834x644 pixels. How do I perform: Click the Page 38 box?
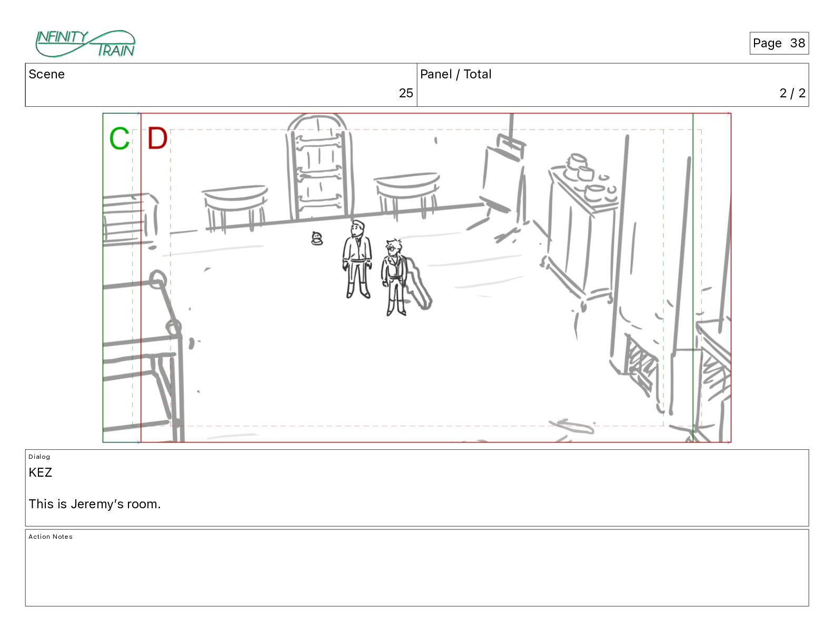pyautogui.click(x=779, y=43)
